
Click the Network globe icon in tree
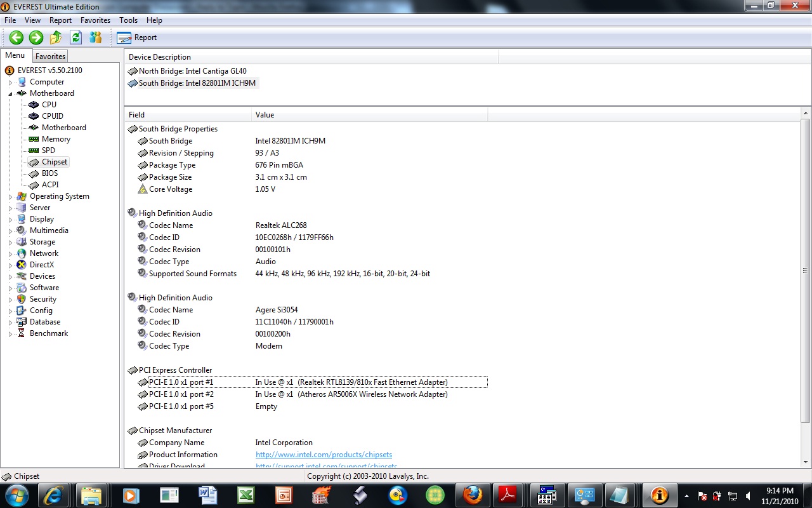[22, 253]
